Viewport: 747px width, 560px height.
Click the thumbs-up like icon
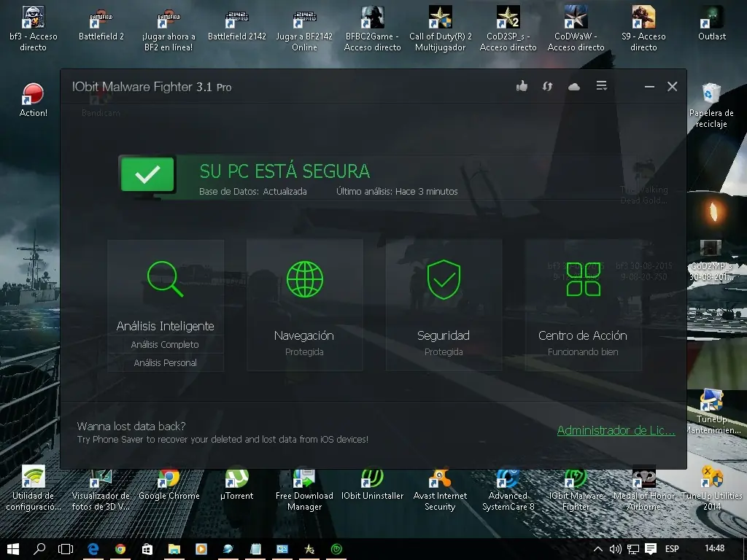(522, 86)
